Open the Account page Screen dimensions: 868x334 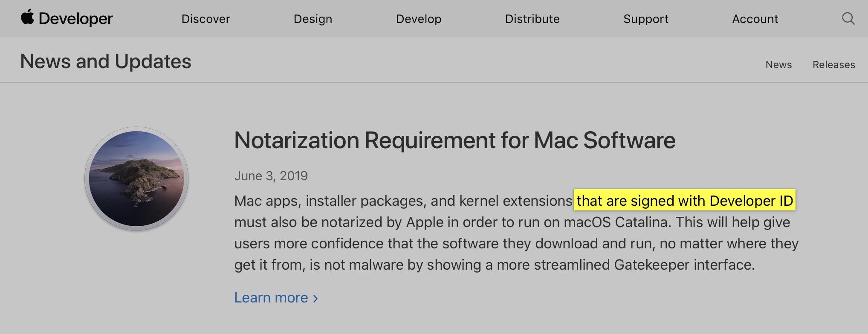coord(755,19)
